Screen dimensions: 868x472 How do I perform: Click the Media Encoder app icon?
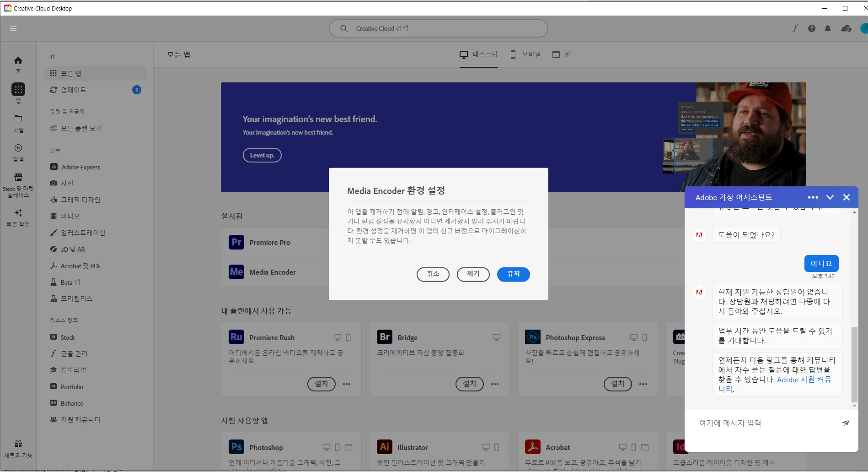[236, 272]
